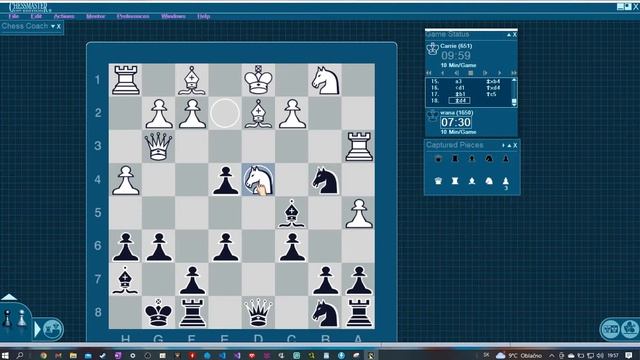The width and height of the screenshot is (640, 360).
Task: Jump to last move
Action: click(513, 73)
